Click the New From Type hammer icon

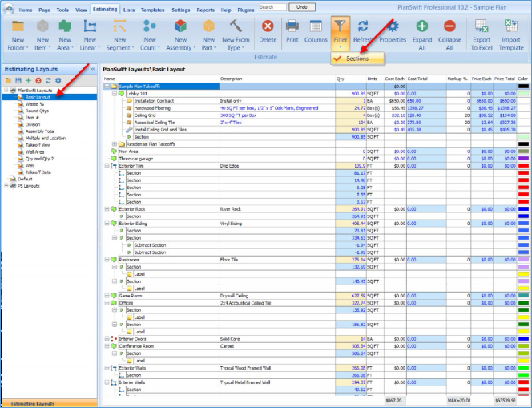coord(236,26)
